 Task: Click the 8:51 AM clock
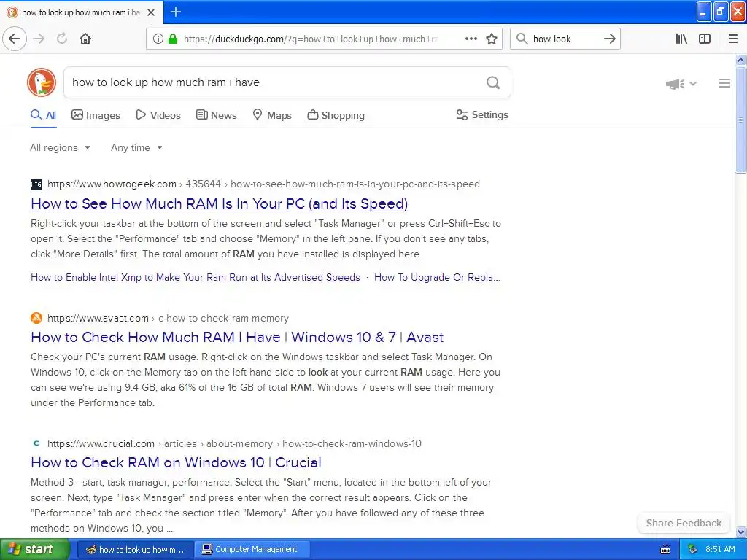coord(720,549)
